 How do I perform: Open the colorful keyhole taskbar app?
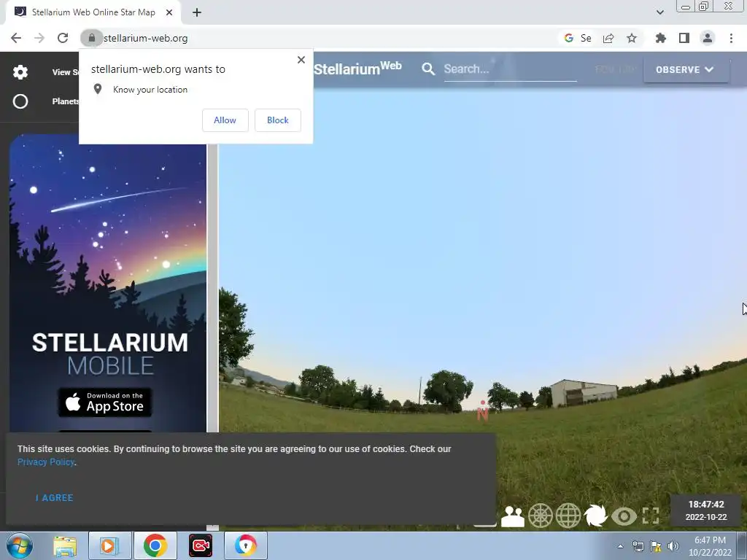(246, 545)
